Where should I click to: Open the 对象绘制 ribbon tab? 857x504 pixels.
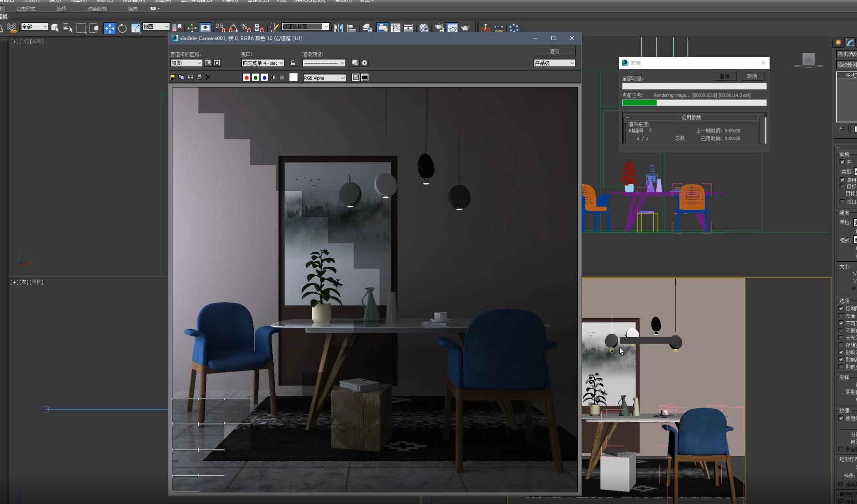[x=97, y=9]
